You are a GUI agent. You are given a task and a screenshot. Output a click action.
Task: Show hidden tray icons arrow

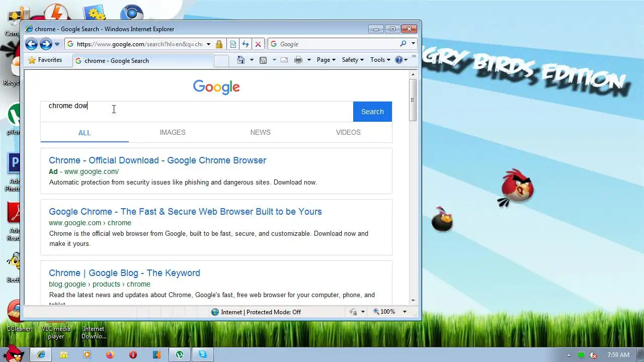click(x=569, y=355)
